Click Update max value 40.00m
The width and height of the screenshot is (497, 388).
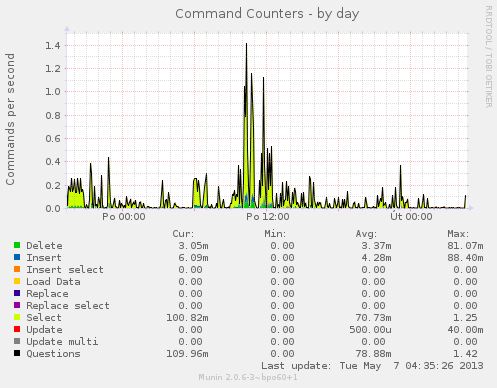click(x=465, y=330)
